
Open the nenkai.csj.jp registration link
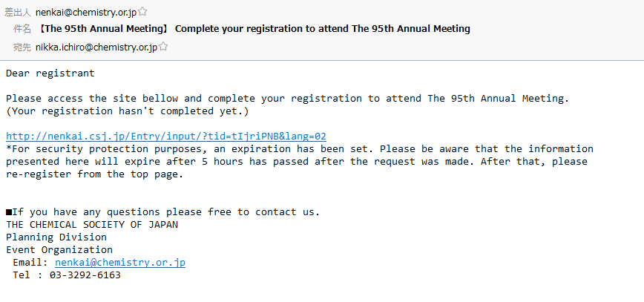(x=166, y=137)
